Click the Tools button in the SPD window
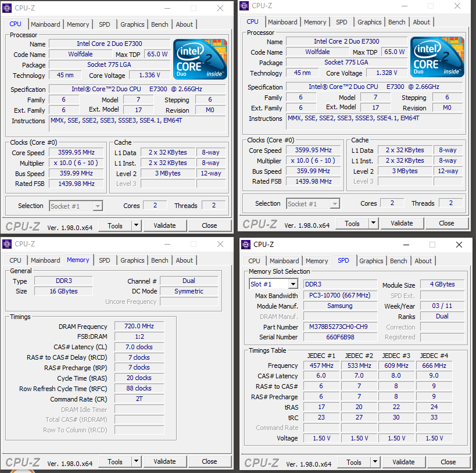The width and height of the screenshot is (476, 473). (x=354, y=462)
